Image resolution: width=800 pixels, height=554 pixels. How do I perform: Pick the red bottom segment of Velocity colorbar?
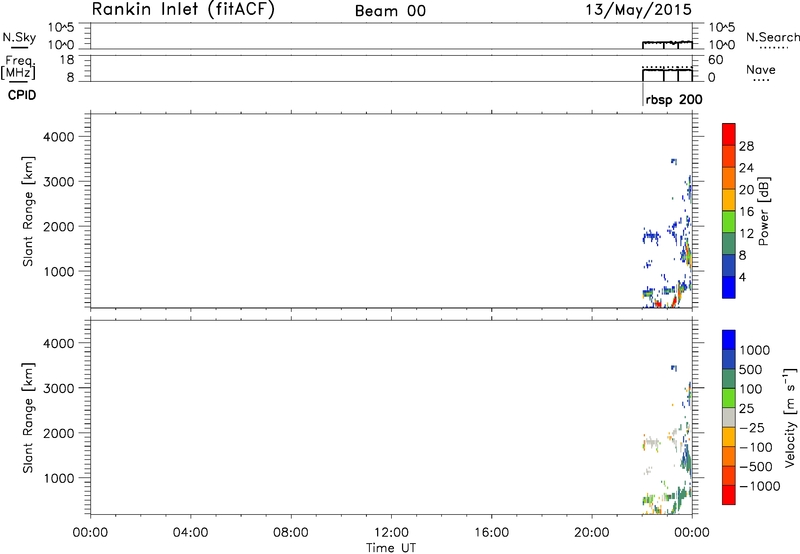pyautogui.click(x=729, y=495)
